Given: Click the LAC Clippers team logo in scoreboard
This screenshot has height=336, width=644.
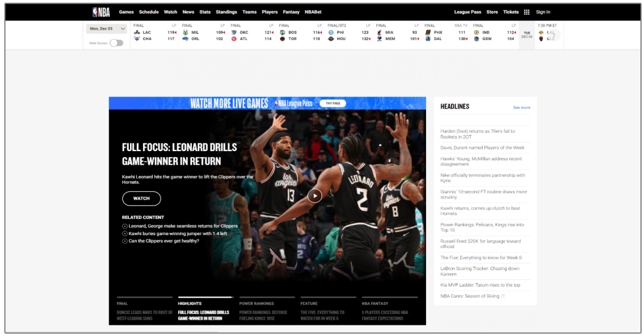Looking at the screenshot, I should [x=136, y=32].
